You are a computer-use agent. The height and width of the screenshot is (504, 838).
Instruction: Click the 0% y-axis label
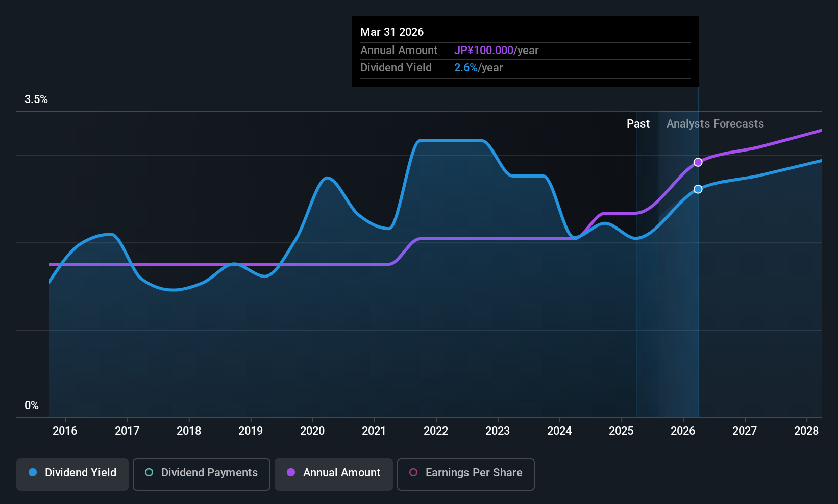[32, 406]
